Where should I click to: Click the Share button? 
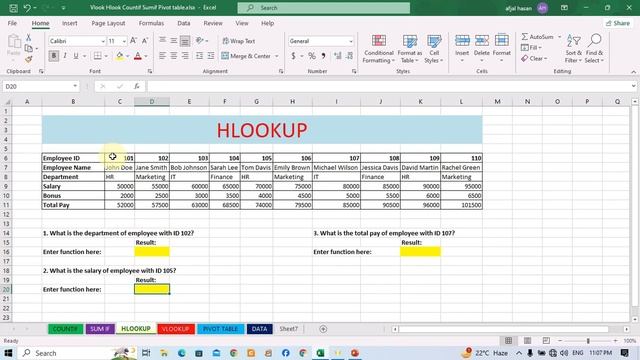click(618, 23)
